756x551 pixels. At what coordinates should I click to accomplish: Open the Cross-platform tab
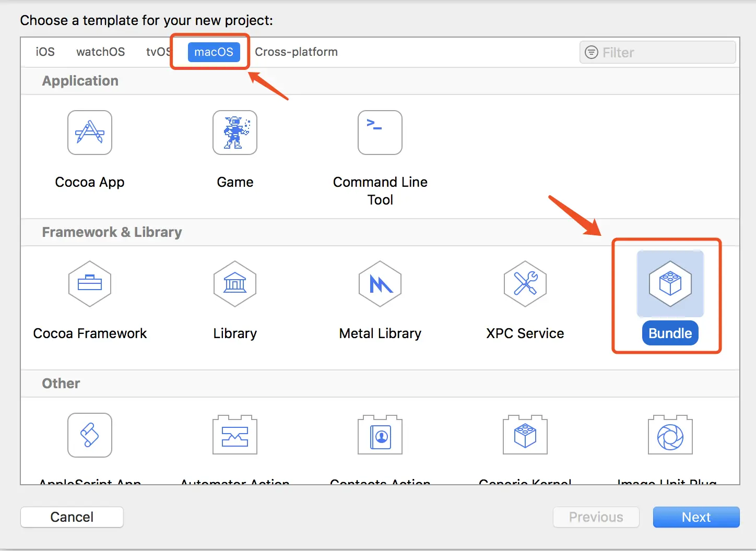pyautogui.click(x=296, y=52)
